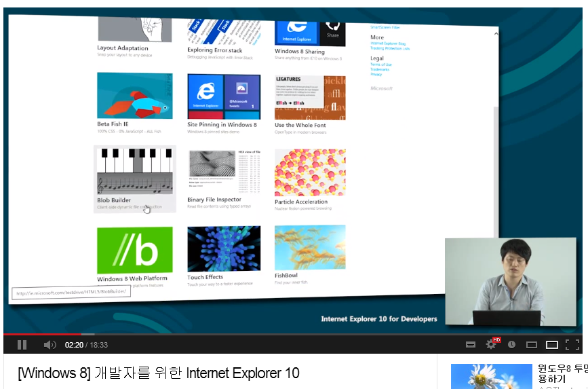The height and width of the screenshot is (389, 588).
Task: Open the HD settings gear
Action: (x=491, y=344)
